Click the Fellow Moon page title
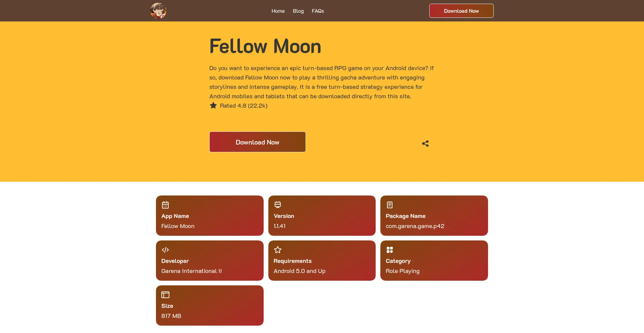This screenshot has height=333, width=644. point(265,46)
